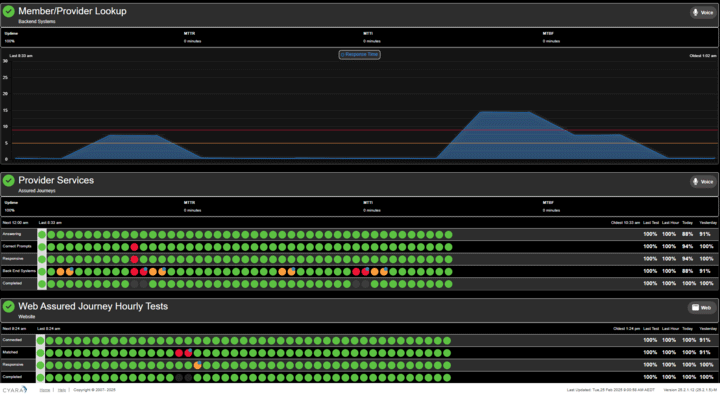
Task: Click the Voice microphone badge on Provider Services
Action: point(703,182)
